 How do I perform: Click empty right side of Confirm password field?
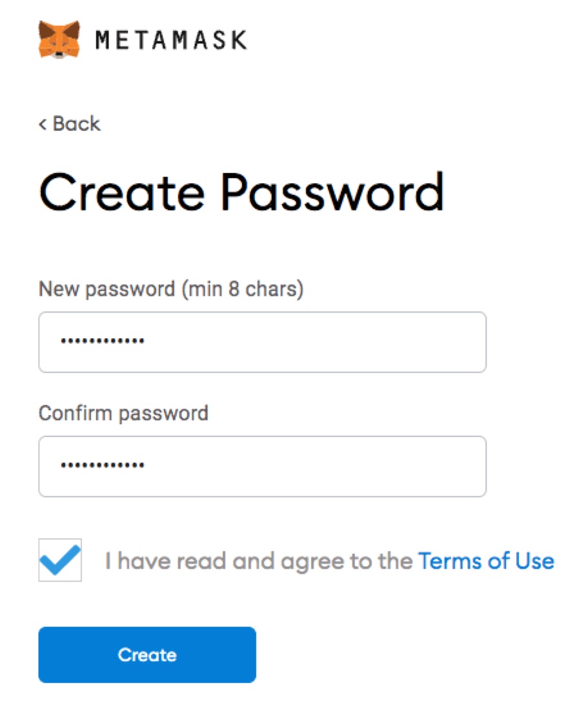[x=362, y=467]
